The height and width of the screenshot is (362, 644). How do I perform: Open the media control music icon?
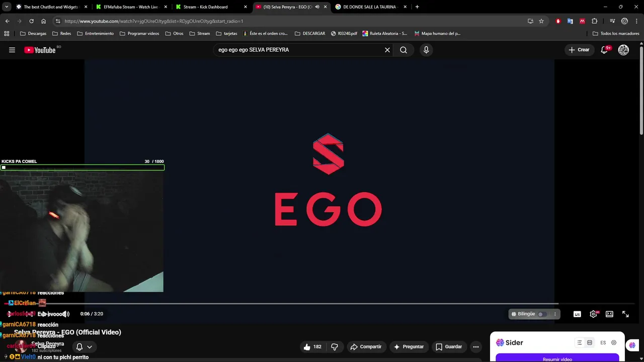point(612,21)
